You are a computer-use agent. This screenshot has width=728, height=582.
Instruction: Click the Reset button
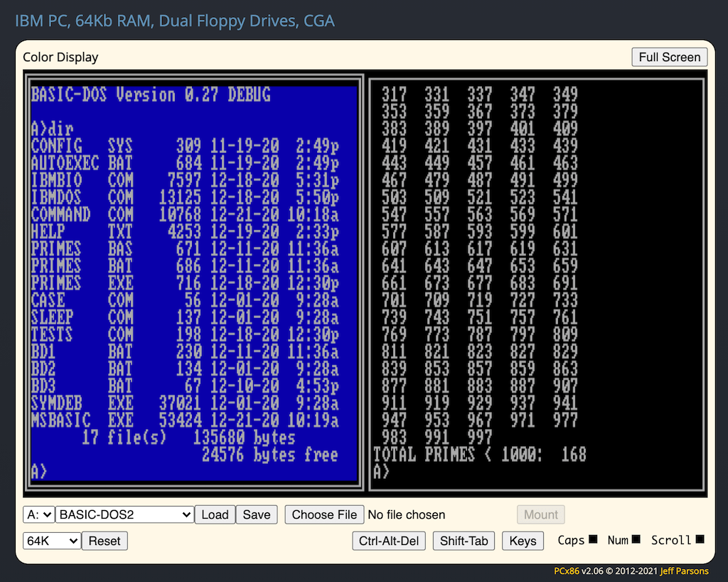click(105, 541)
